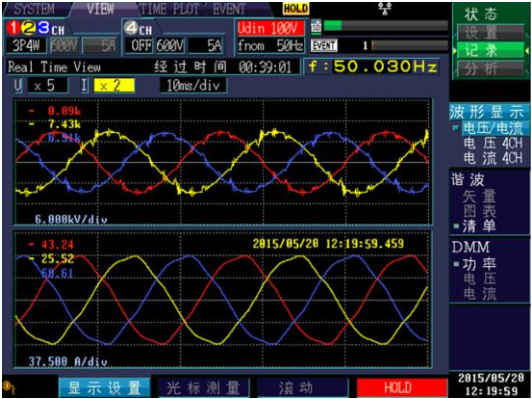Select the red channel 1 indicator
This screenshot has height=399, width=532.
pos(13,28)
